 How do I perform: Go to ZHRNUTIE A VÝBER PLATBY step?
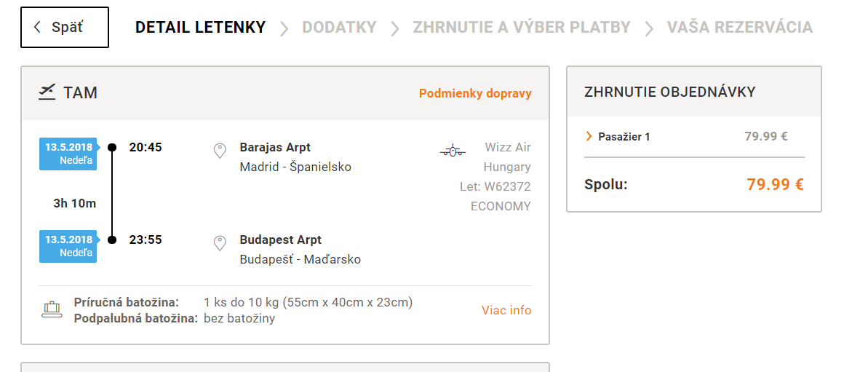coord(522,27)
